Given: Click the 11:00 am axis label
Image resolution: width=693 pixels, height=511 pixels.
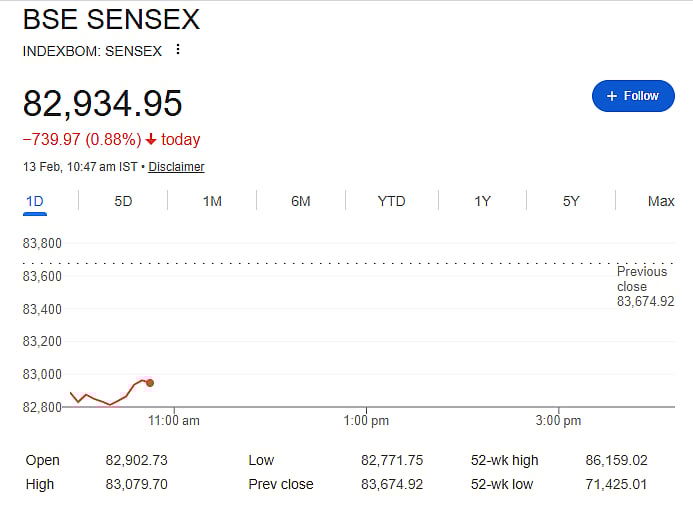Looking at the screenshot, I should tap(175, 421).
